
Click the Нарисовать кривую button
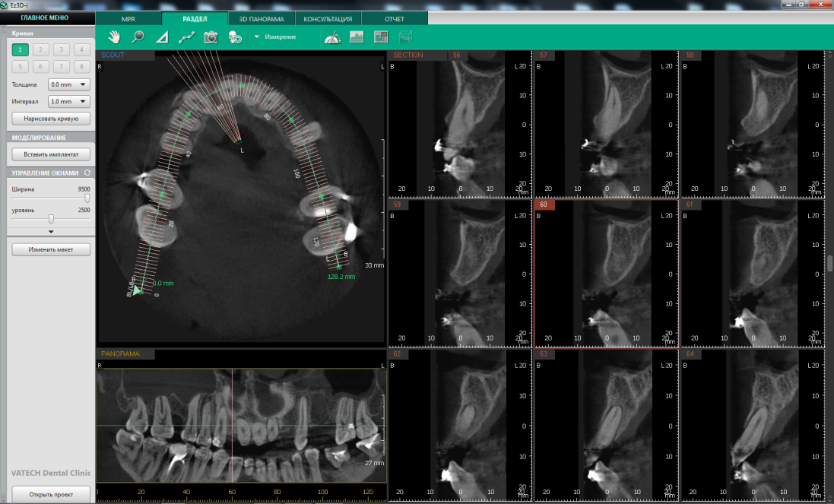click(x=51, y=119)
